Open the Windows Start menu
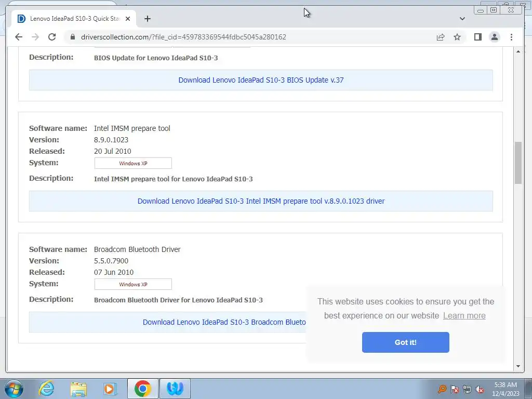 click(14, 389)
